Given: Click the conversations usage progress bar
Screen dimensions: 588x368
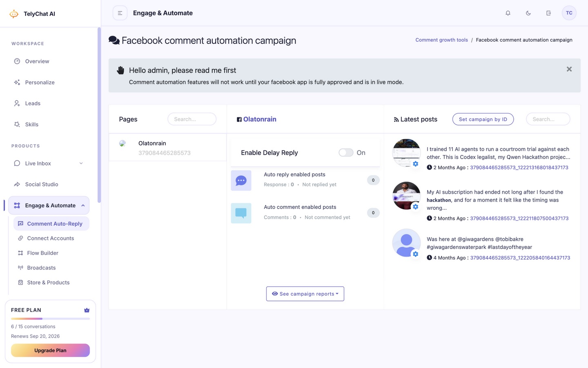Looking at the screenshot, I should [50, 319].
